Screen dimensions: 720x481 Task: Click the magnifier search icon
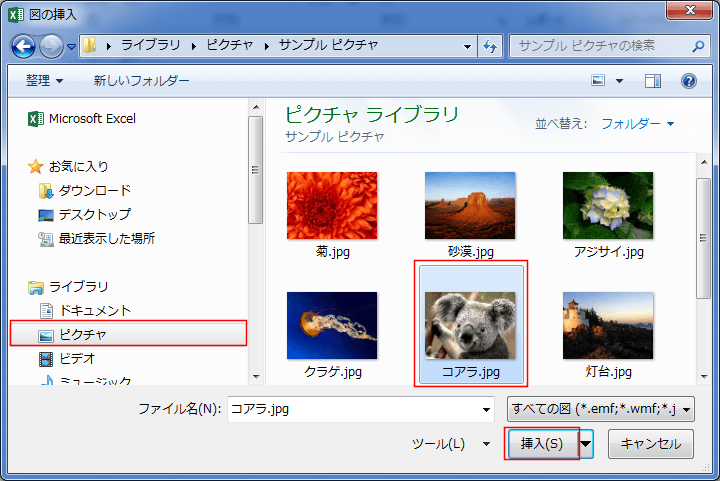(x=698, y=46)
